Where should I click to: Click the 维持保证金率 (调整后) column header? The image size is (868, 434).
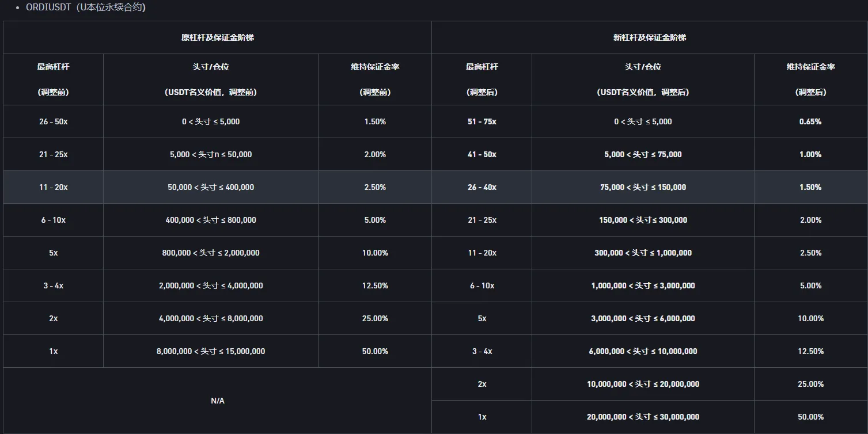pyautogui.click(x=810, y=79)
